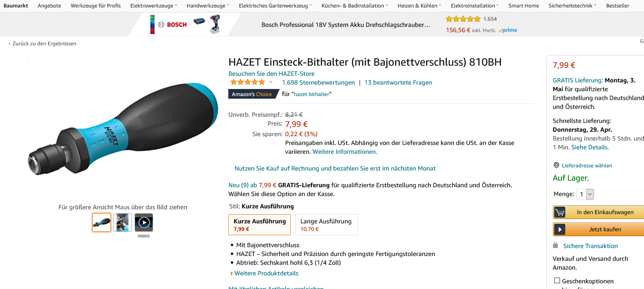The height and width of the screenshot is (289, 644).
Task: Enable the Geschenkoptionen checkbox
Action: pos(557,281)
